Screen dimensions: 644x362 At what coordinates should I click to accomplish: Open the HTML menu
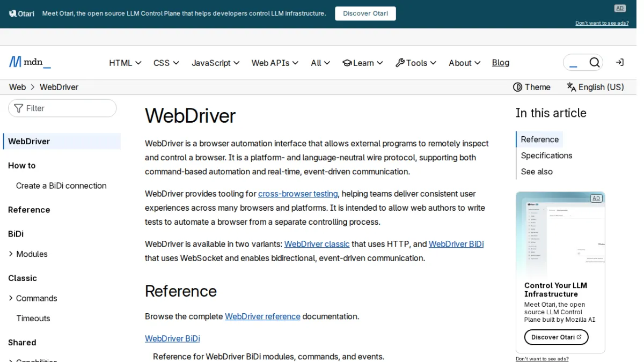(x=125, y=63)
